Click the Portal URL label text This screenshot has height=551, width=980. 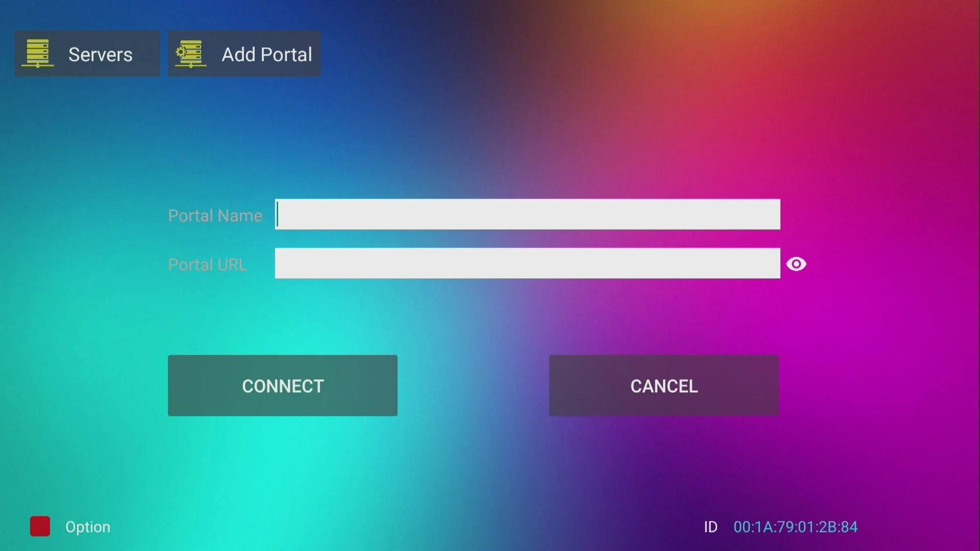[x=207, y=264]
